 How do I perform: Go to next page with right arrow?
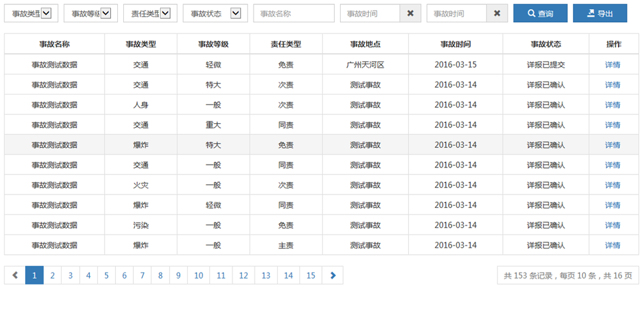pos(332,275)
